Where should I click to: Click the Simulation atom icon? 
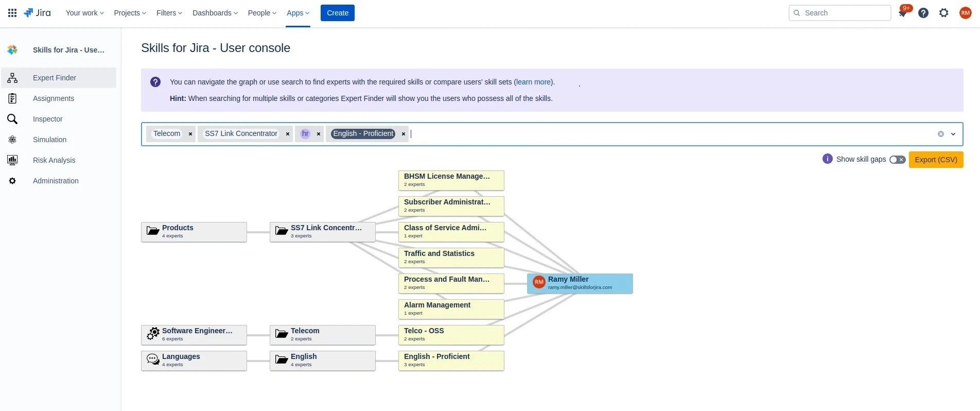[12, 140]
